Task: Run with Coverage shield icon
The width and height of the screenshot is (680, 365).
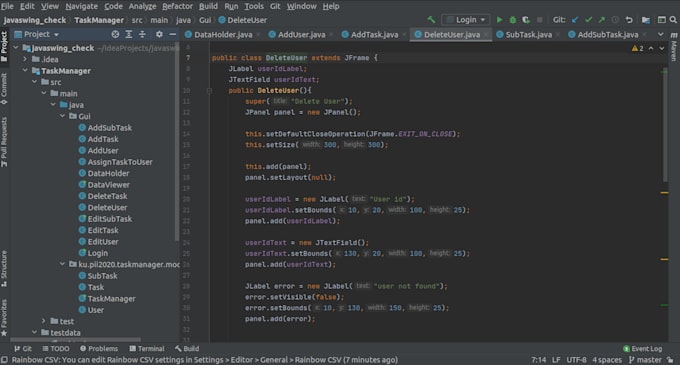Action: (526, 20)
